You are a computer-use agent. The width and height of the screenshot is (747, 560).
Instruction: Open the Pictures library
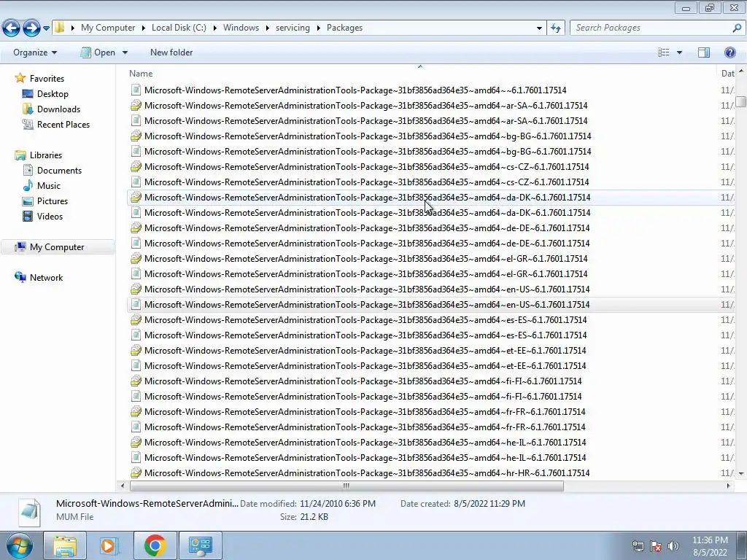[x=53, y=201]
